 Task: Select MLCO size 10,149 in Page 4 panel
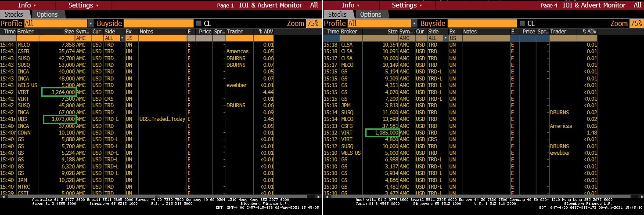click(389, 65)
